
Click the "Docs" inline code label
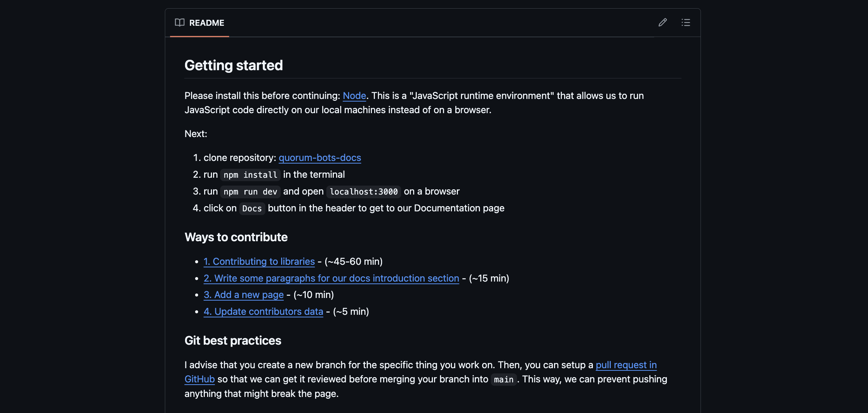coord(252,208)
